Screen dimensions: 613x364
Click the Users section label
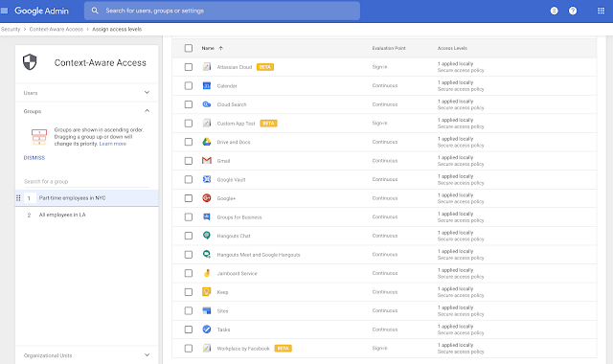[31, 93]
